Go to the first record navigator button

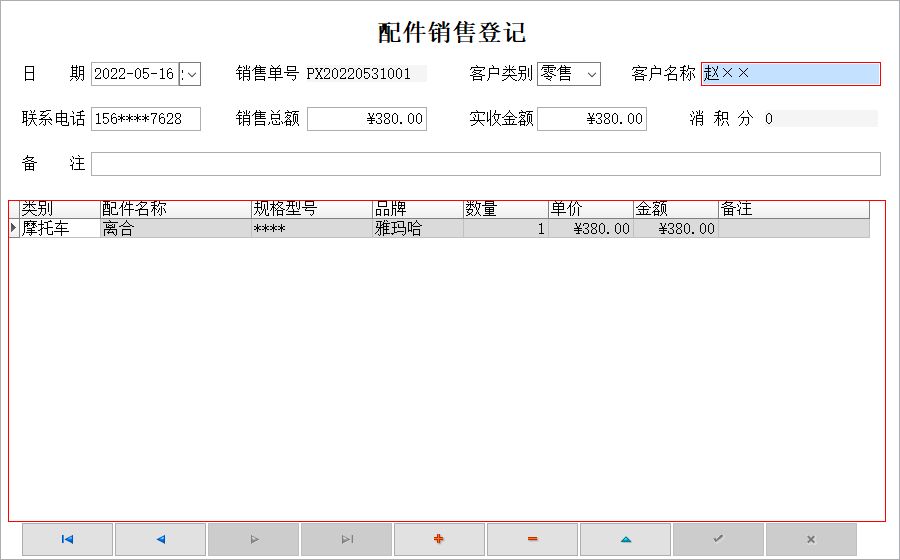pos(67,539)
